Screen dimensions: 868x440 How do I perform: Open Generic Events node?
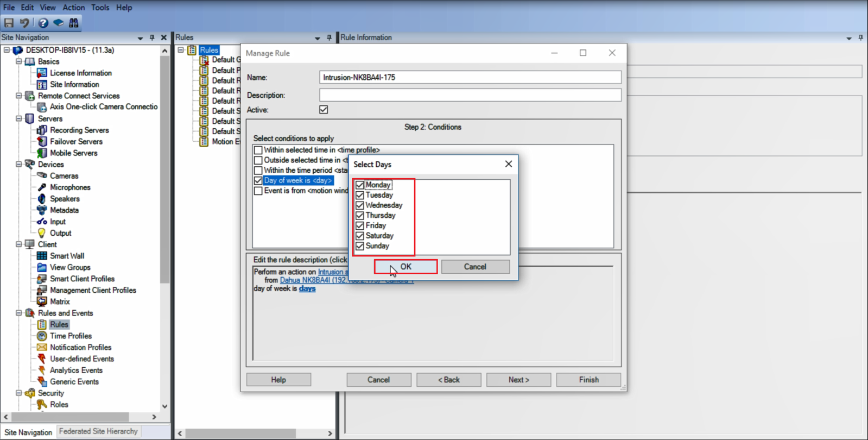(x=74, y=381)
